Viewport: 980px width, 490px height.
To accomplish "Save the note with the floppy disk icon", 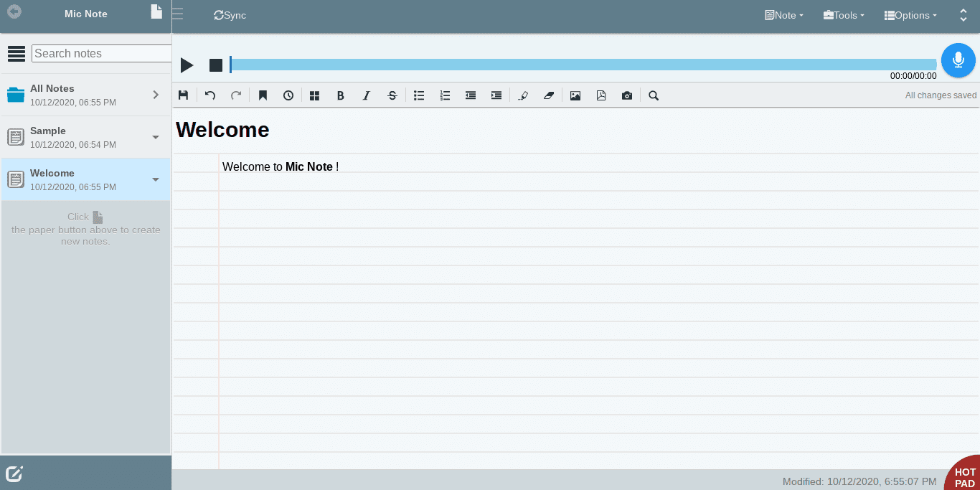I will (184, 95).
